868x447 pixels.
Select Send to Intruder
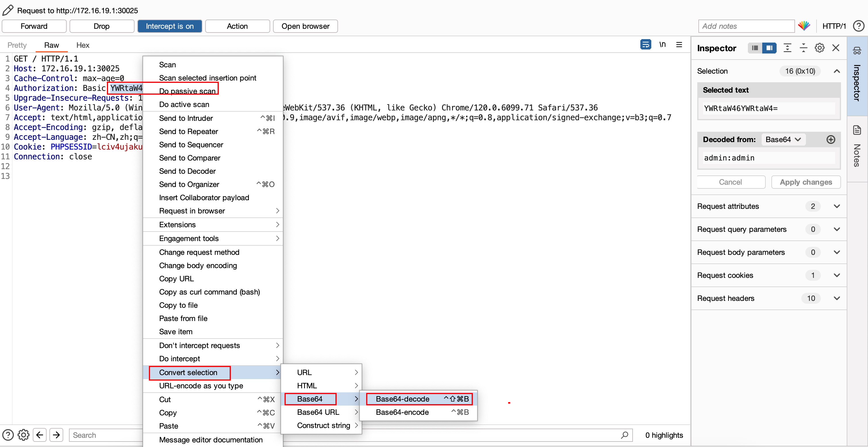[x=213, y=118]
